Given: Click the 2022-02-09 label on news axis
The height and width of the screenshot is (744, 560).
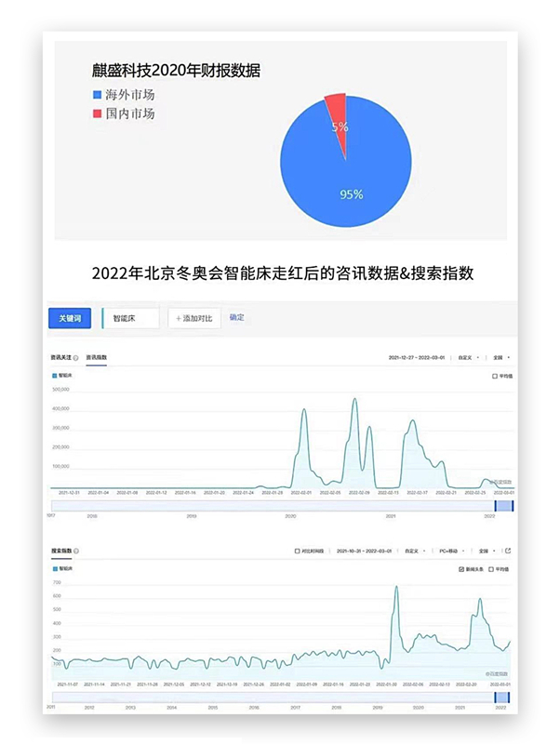Looking at the screenshot, I should click(x=359, y=493).
